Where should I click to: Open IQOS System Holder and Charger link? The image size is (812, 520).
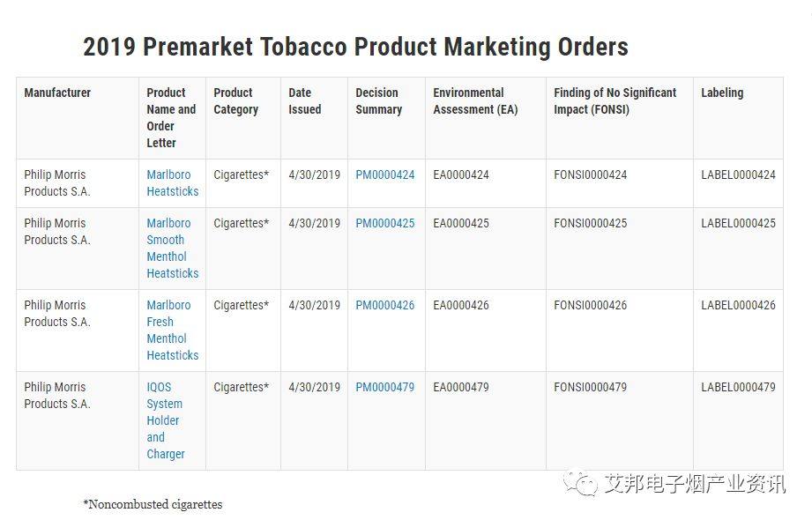tap(166, 420)
